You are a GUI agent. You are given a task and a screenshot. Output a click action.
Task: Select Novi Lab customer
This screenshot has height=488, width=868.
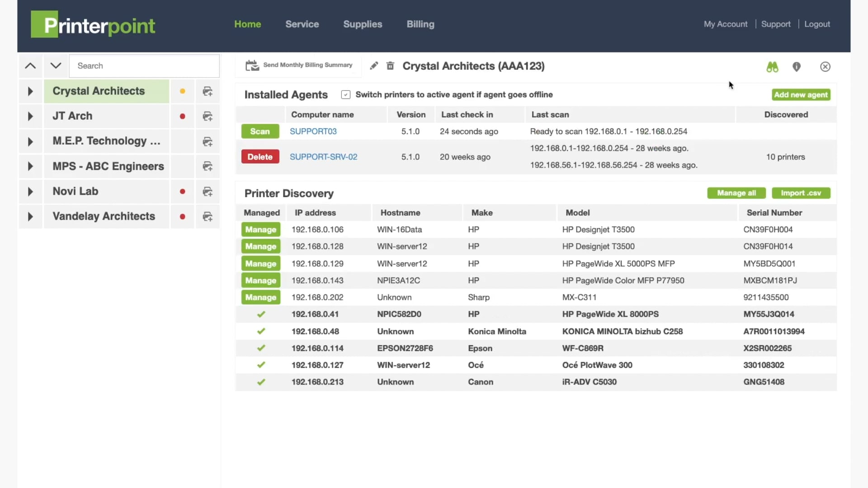tap(107, 192)
